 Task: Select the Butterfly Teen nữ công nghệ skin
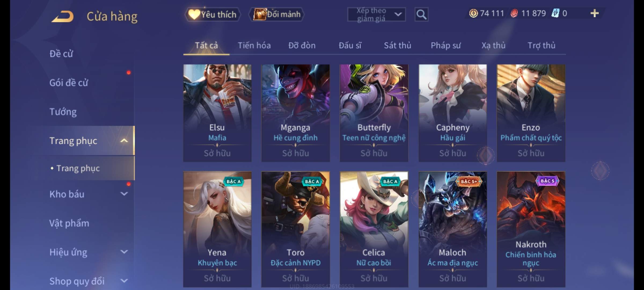374,113
